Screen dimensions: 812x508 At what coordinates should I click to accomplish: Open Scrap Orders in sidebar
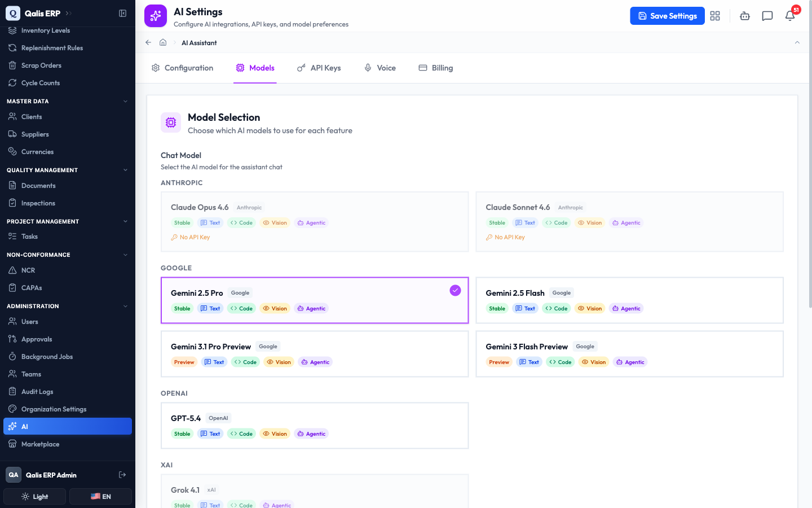(x=68, y=65)
